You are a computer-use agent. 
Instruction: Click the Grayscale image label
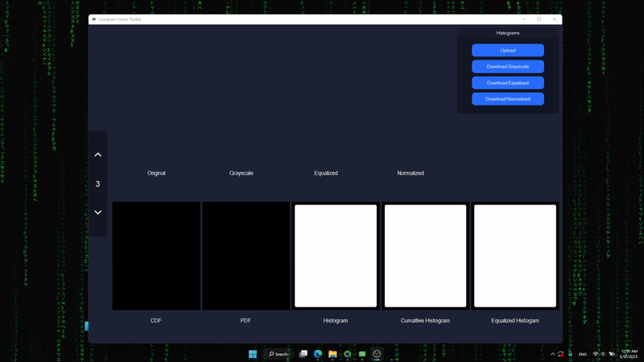coord(241,173)
